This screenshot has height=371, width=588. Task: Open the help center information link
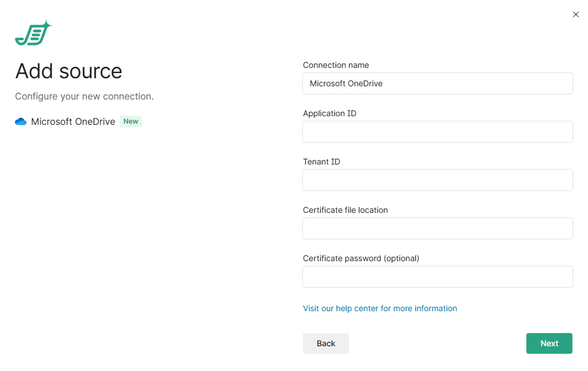pos(380,308)
